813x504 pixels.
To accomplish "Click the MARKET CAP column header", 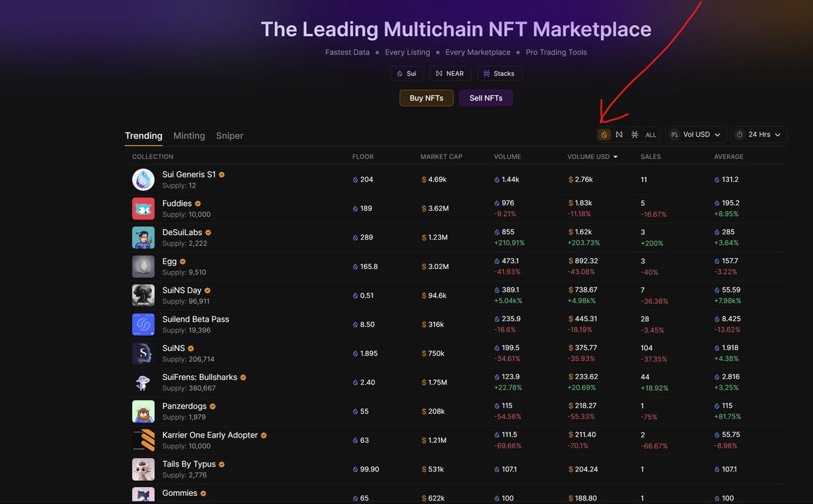I will pyautogui.click(x=441, y=156).
